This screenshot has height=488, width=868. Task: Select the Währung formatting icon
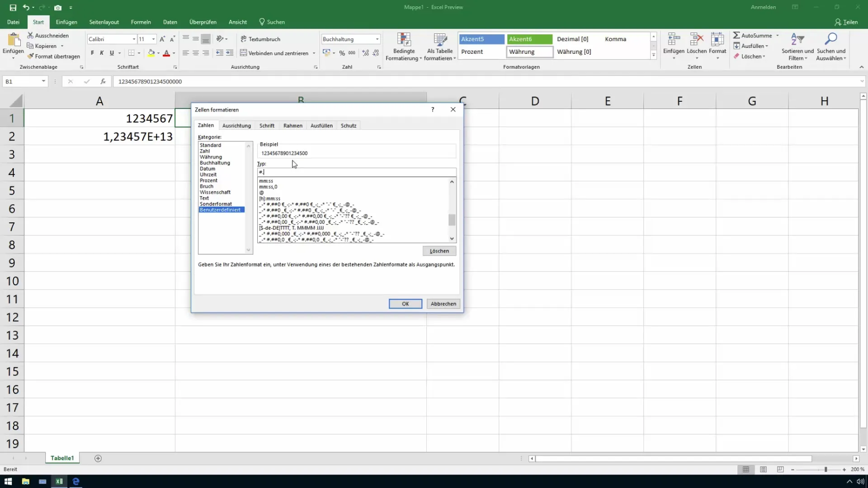pyautogui.click(x=524, y=51)
